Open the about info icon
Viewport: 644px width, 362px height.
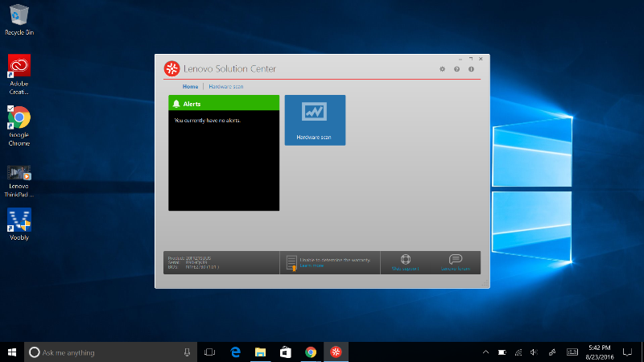[x=471, y=69]
